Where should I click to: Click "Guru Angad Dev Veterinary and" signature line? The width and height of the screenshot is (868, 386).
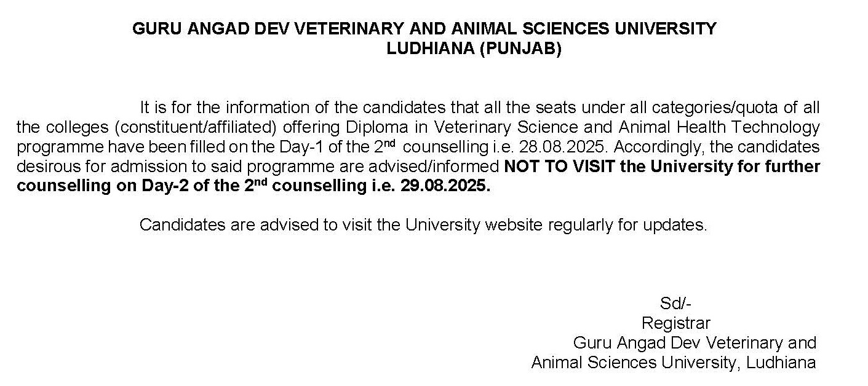[x=695, y=342]
